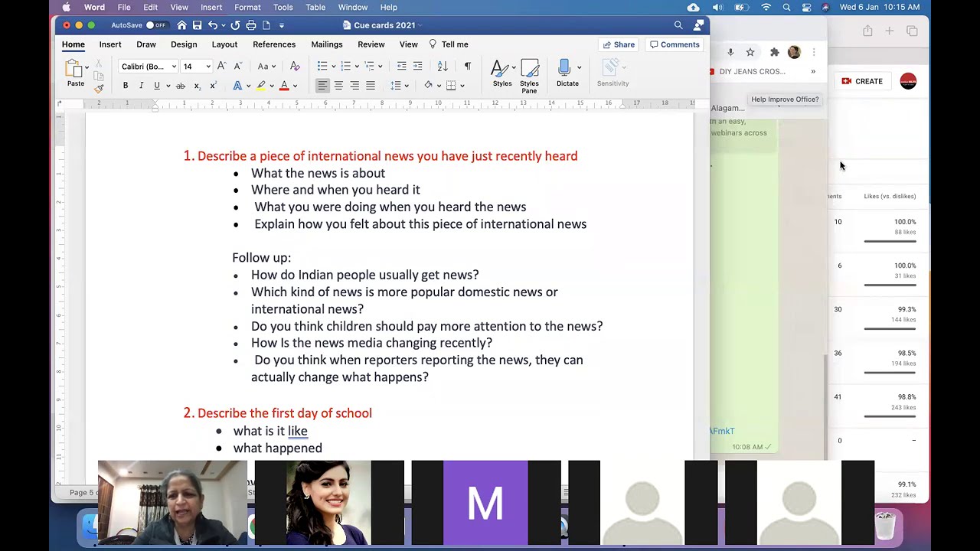This screenshot has width=980, height=551.
Task: Switch to the Draw tab
Action: (146, 44)
